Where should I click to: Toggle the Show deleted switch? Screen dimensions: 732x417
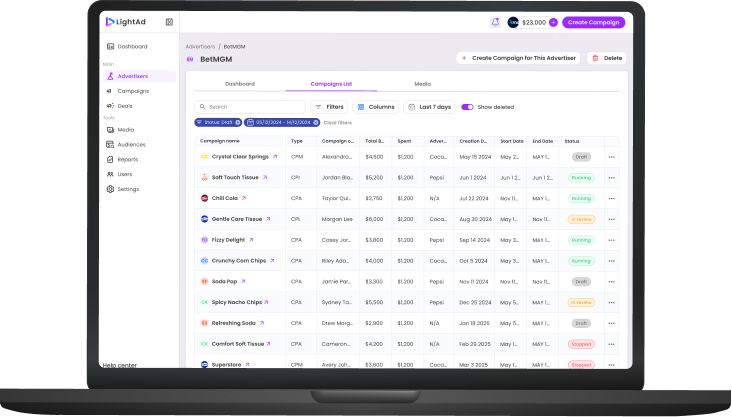click(467, 107)
